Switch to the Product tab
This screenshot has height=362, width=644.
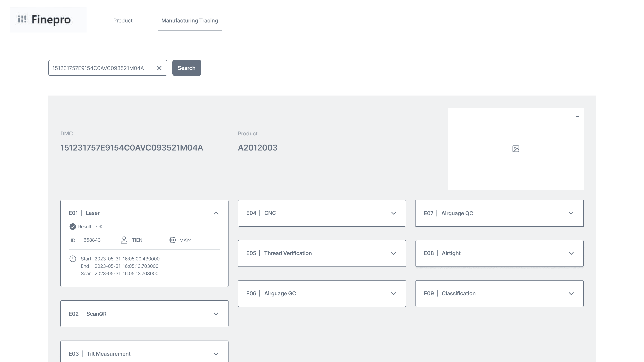[x=123, y=20]
